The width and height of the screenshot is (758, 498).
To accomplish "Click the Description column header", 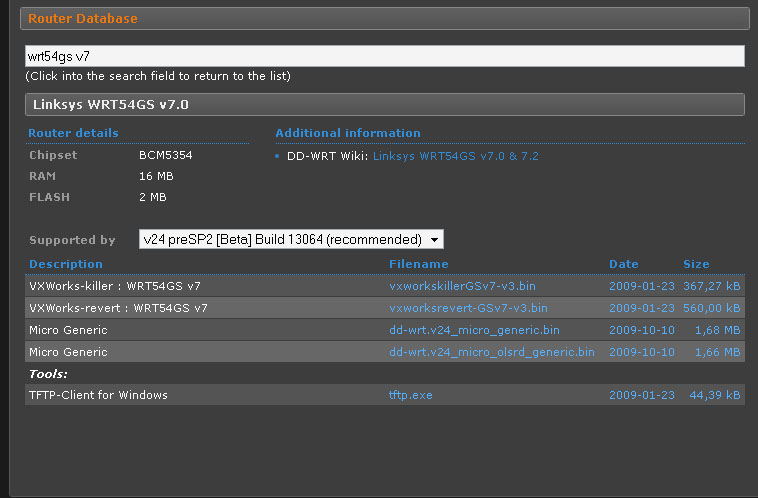I will pyautogui.click(x=66, y=264).
